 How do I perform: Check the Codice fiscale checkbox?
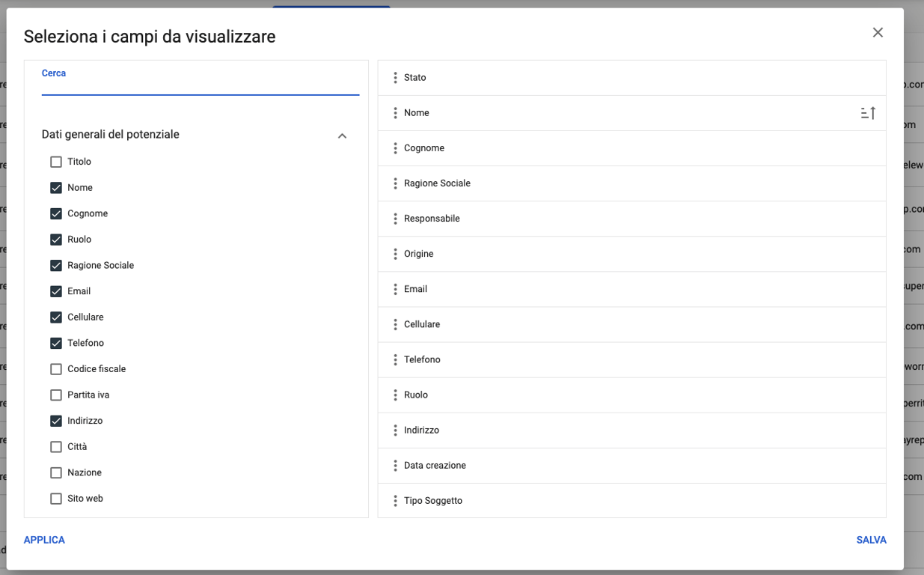56,369
